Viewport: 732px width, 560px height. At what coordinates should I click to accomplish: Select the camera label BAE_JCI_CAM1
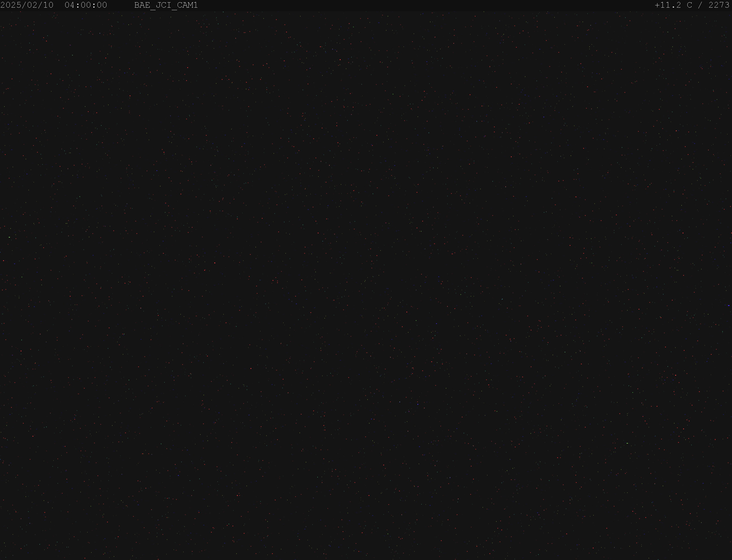(x=166, y=6)
